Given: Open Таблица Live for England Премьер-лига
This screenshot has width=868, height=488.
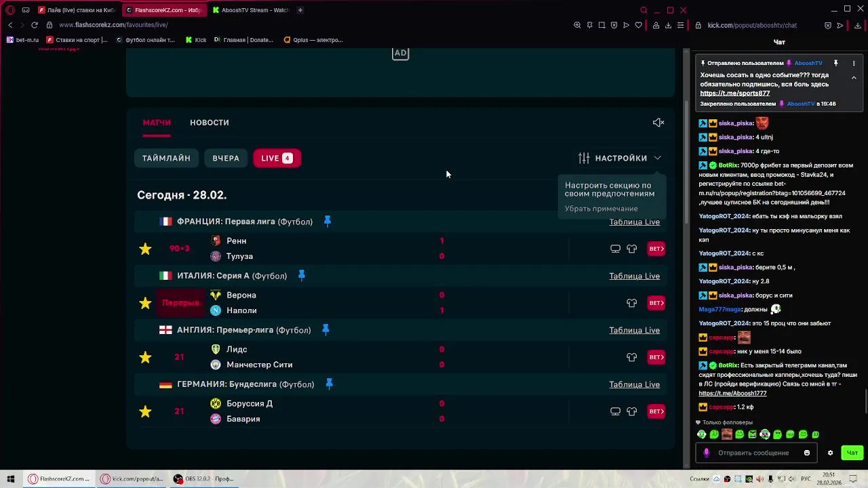Looking at the screenshot, I should coord(634,330).
